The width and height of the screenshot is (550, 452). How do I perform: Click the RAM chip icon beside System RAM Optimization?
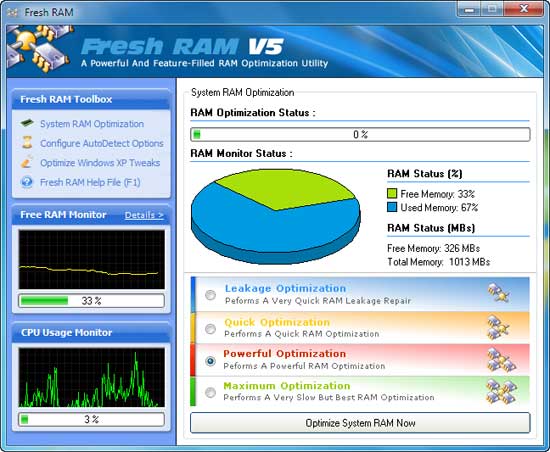[x=27, y=123]
